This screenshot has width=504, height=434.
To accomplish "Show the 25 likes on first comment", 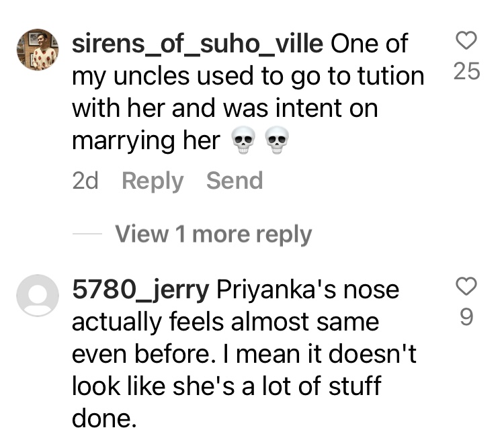I will point(467,72).
